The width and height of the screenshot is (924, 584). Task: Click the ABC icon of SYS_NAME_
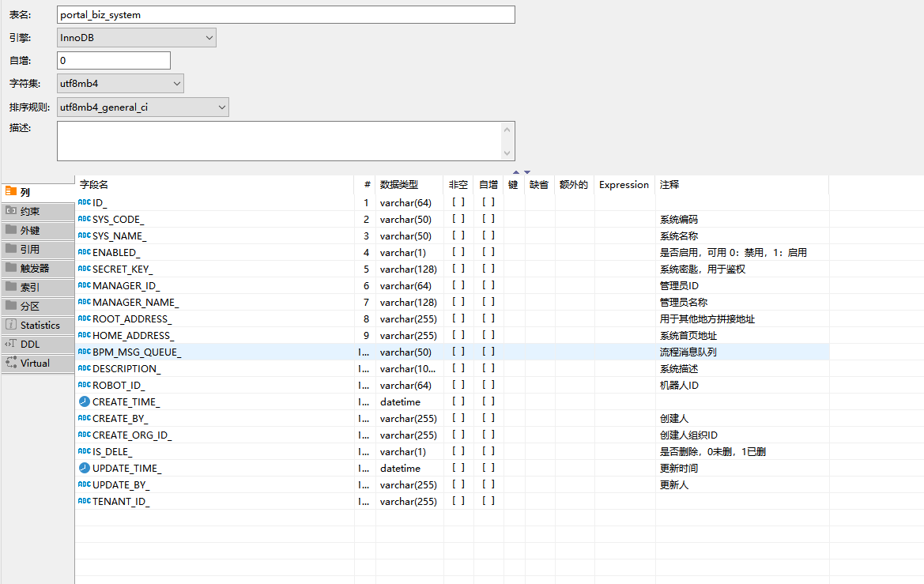85,235
